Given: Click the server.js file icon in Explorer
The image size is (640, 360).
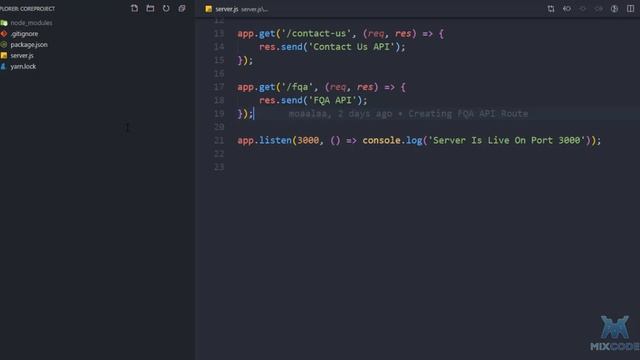Looking at the screenshot, I should point(4,56).
